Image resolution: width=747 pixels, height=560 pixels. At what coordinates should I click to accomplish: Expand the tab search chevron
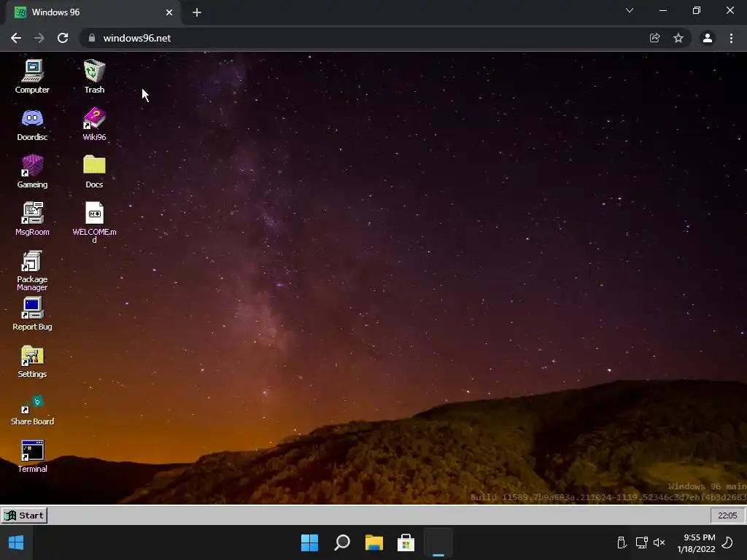630,10
